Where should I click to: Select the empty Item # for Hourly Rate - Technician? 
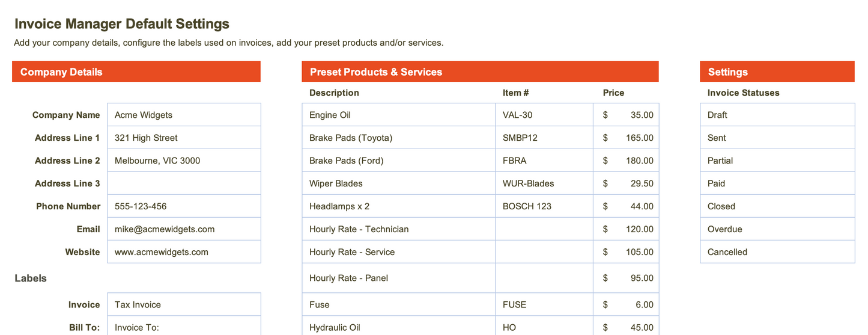pos(544,229)
